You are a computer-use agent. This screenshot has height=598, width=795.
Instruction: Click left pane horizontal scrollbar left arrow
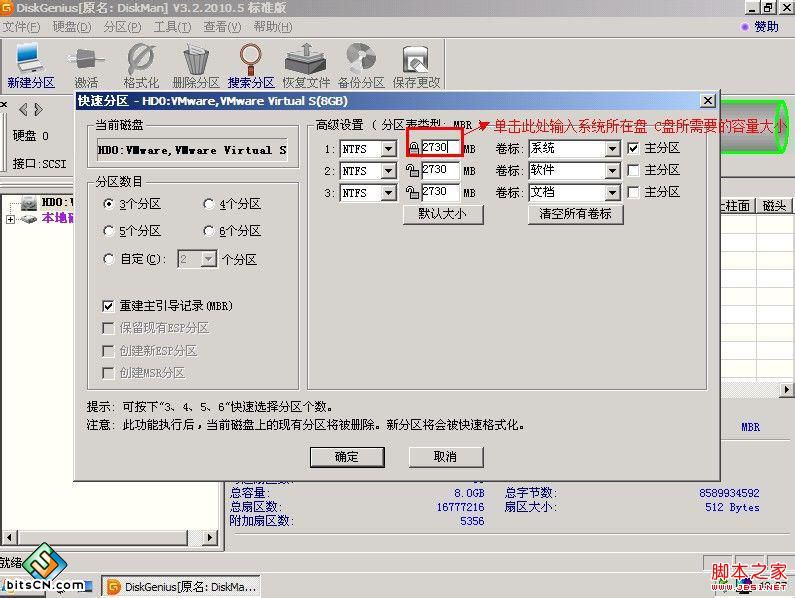coord(9,537)
